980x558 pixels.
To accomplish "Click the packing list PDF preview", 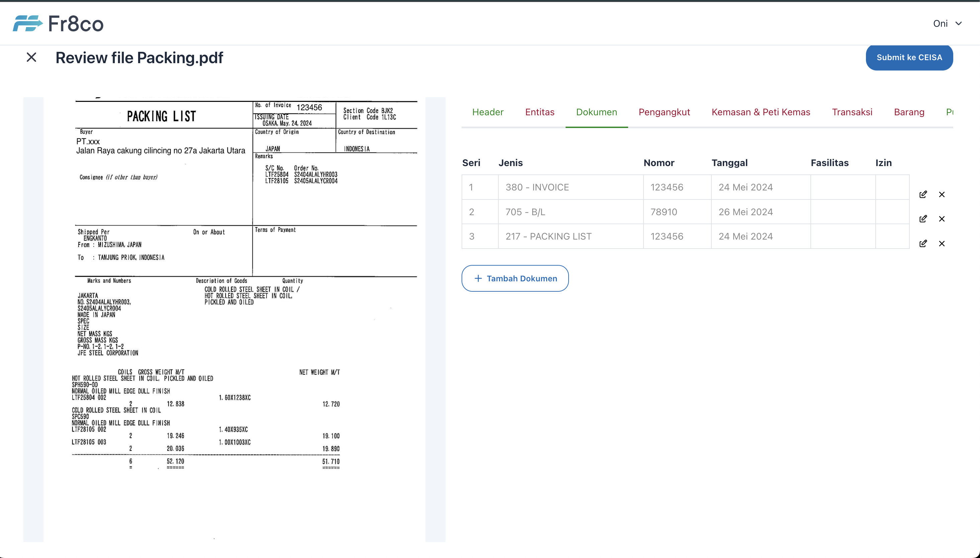I will tap(234, 307).
